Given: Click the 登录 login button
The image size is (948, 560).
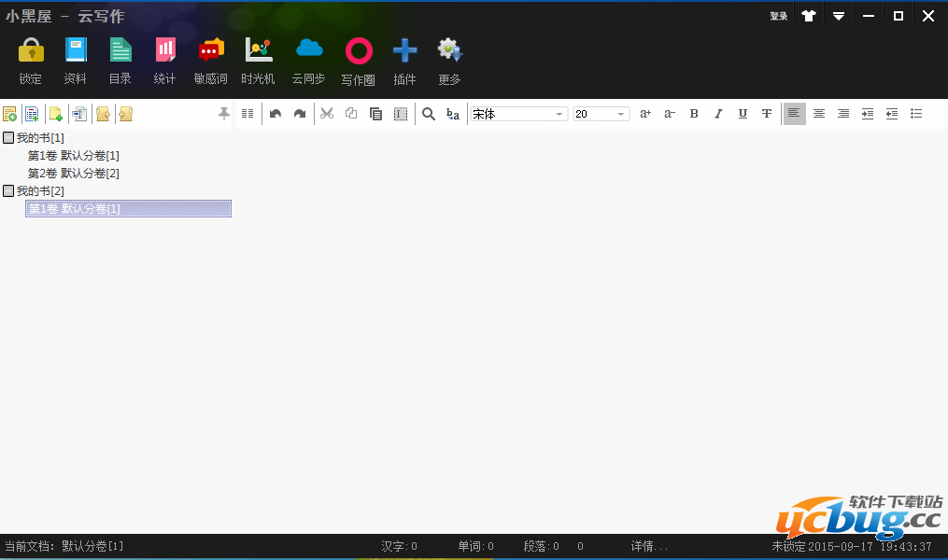Looking at the screenshot, I should pyautogui.click(x=778, y=16).
